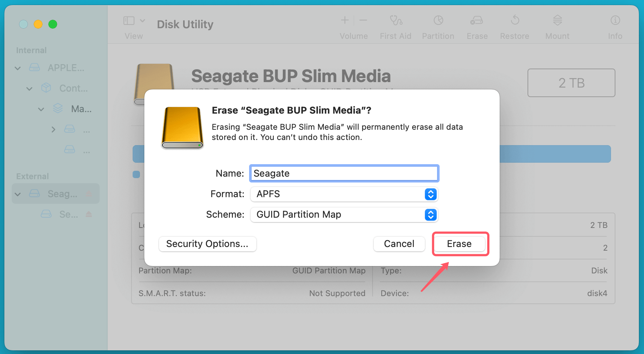
Task: Open the Partition tool in toolbar
Action: coord(438,21)
